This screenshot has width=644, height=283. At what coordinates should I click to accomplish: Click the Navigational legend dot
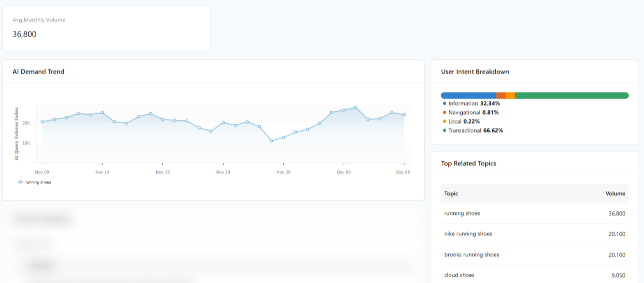(445, 113)
